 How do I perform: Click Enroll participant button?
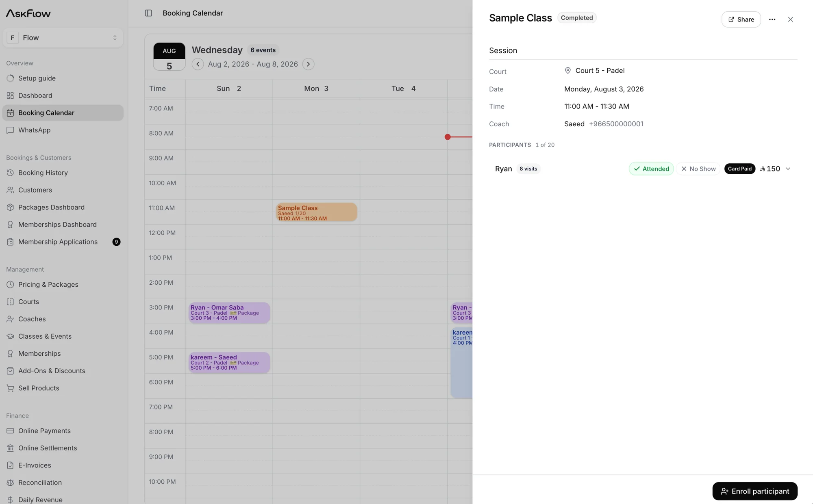[755, 491]
